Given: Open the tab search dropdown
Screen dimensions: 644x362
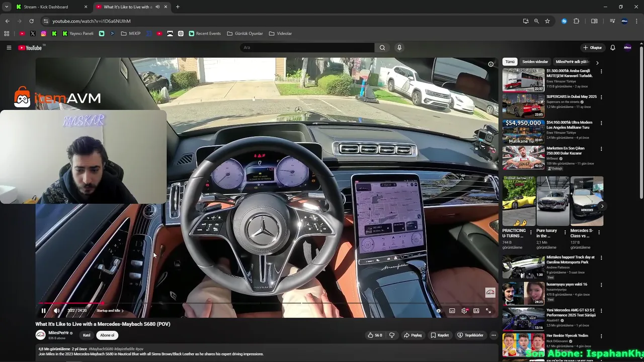Looking at the screenshot, I should click(6, 7).
